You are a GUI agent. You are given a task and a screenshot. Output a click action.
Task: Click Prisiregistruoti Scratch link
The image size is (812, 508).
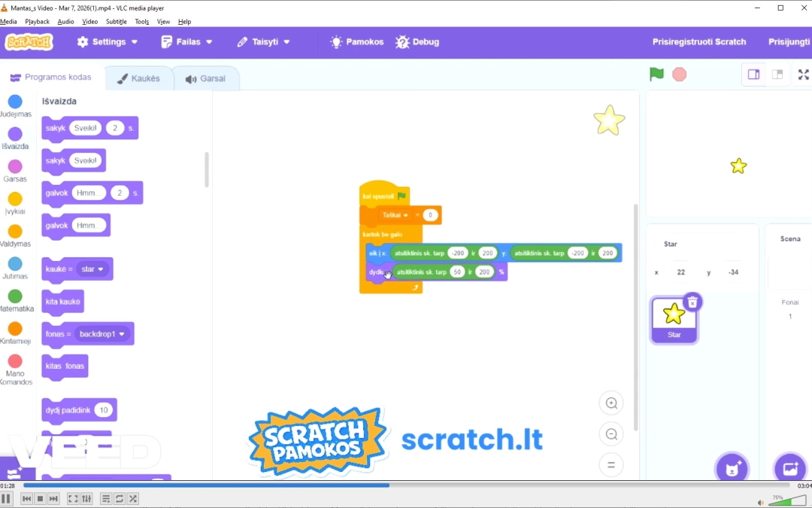click(699, 42)
